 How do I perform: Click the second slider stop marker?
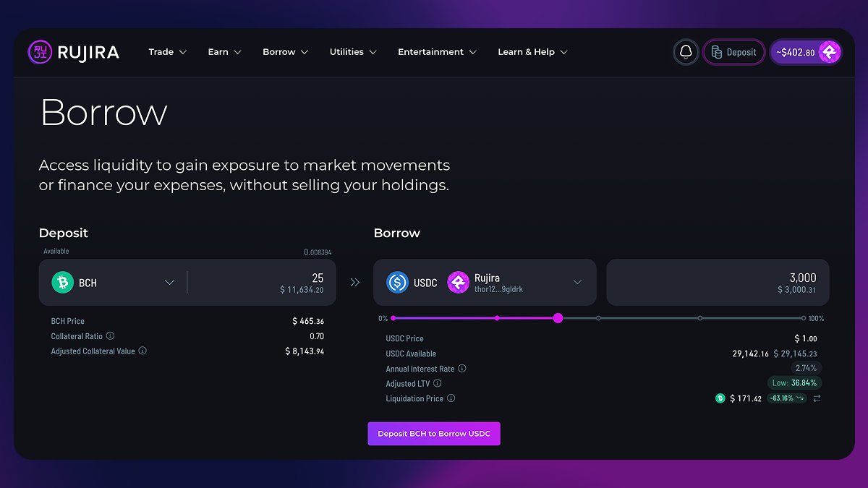coord(497,318)
